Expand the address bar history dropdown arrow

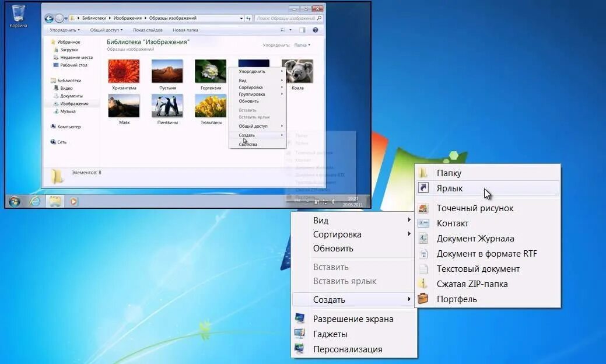[241, 18]
